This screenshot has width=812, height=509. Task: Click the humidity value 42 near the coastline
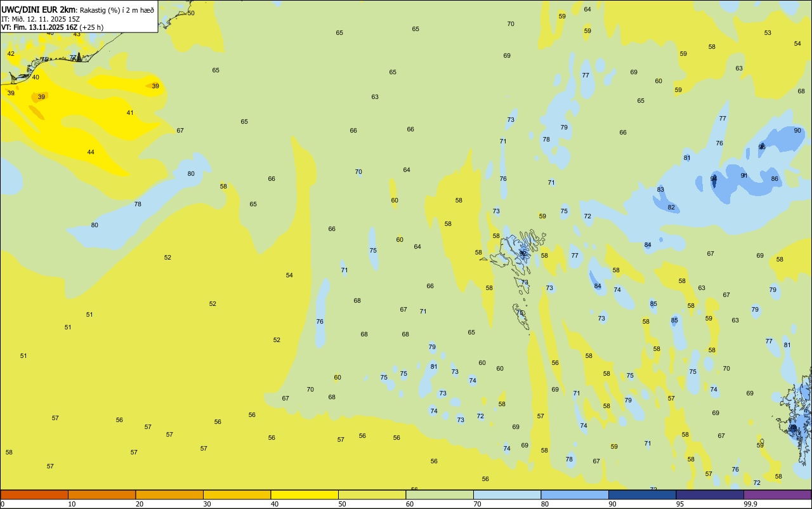pyautogui.click(x=11, y=54)
